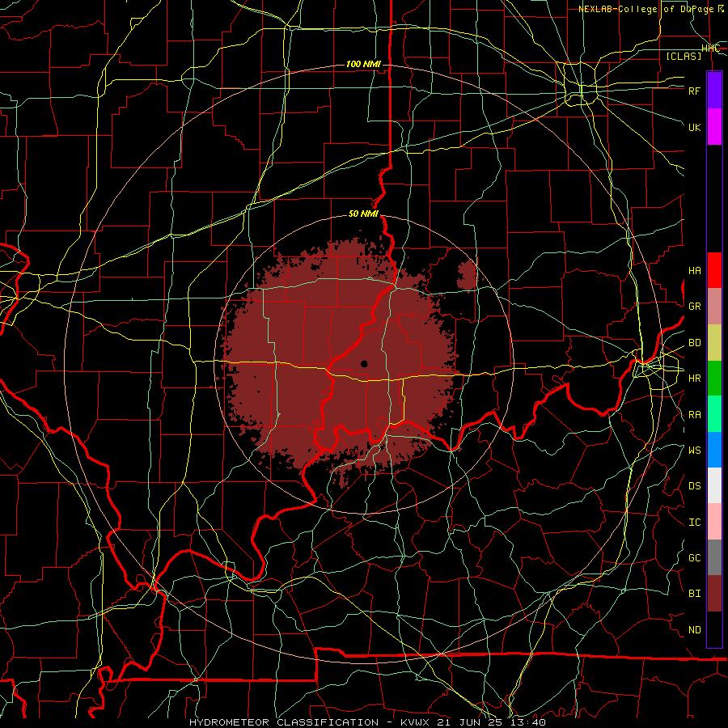Click the HA legend label
Viewport: 728px width, 728px height.
pos(694,271)
